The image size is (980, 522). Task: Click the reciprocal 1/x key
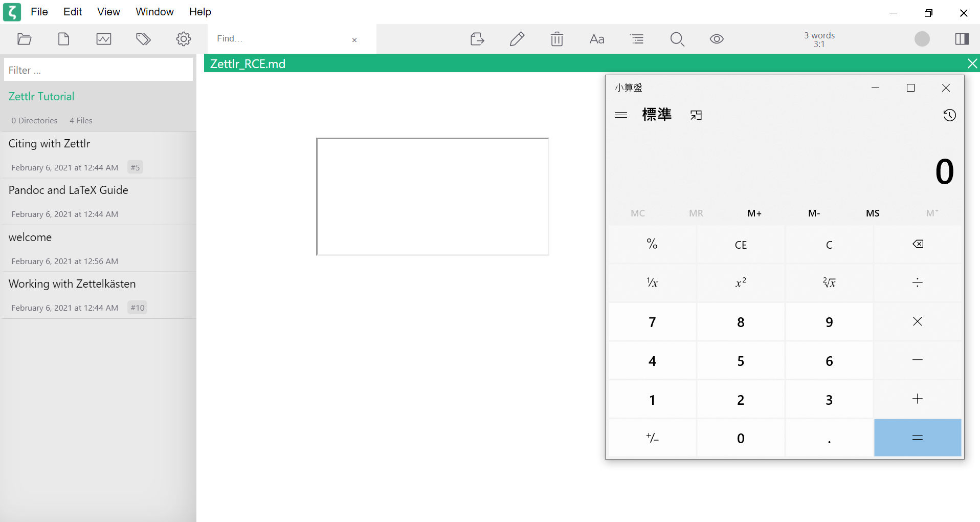[652, 282]
